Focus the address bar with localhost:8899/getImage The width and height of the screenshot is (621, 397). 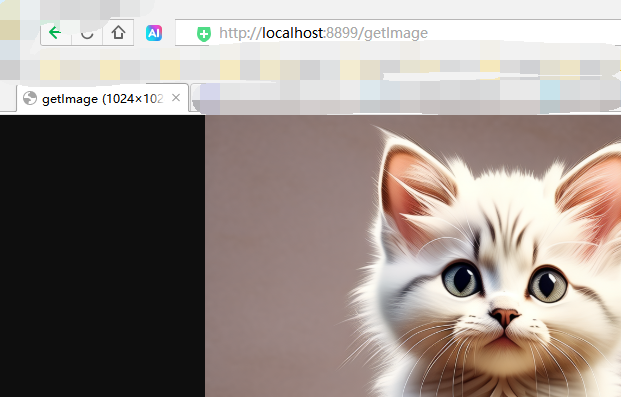[x=398, y=32]
